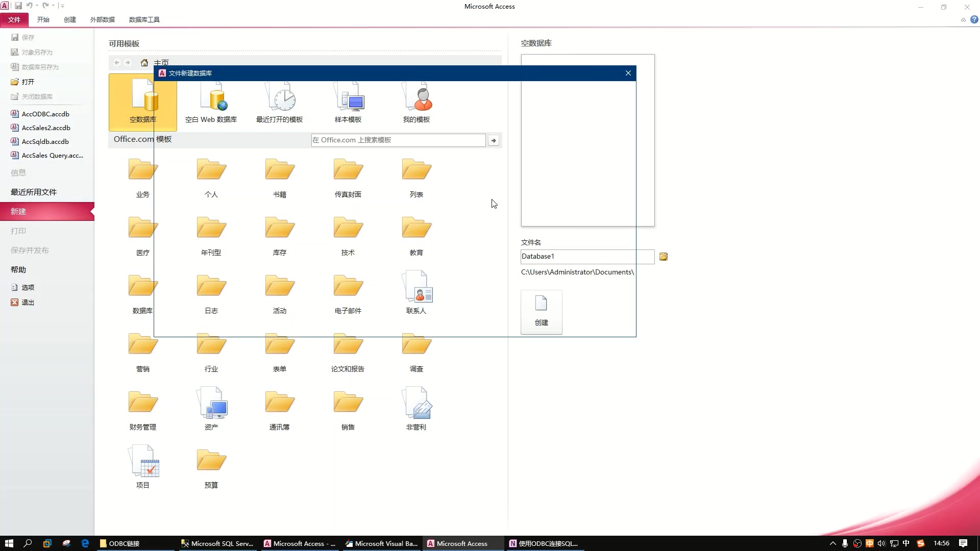980x551 pixels.
Task: Open the 活动 template folder
Action: (279, 294)
